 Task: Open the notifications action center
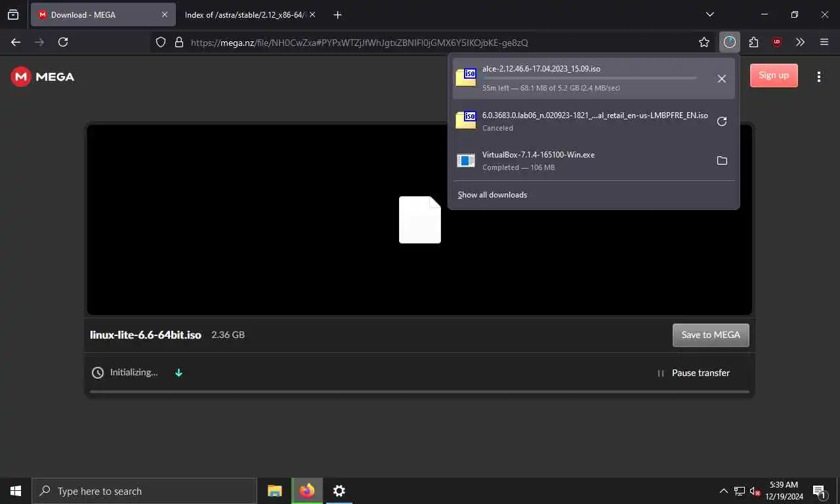point(820,491)
